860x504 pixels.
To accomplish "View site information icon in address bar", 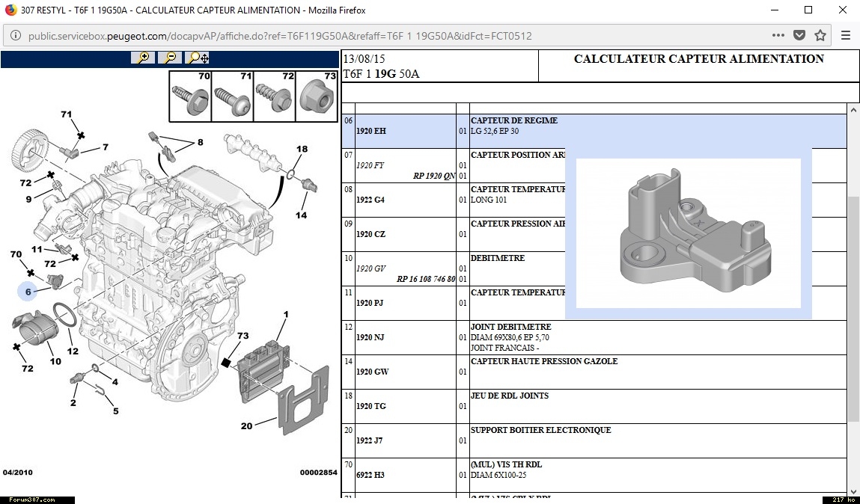I will [15, 36].
